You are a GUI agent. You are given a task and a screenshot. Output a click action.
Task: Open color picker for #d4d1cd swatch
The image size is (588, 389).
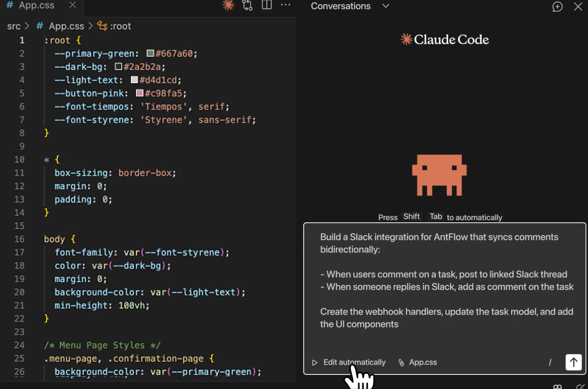click(134, 79)
